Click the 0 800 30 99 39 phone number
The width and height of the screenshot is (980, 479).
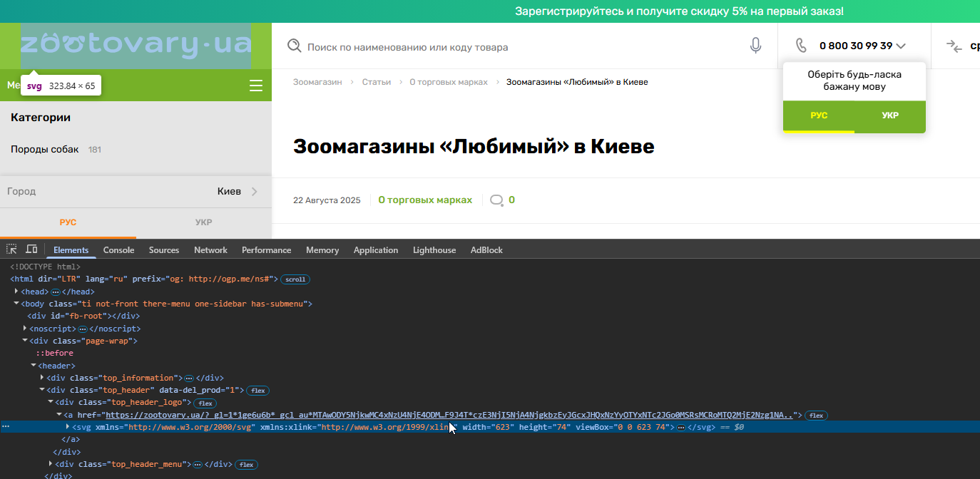(856, 46)
